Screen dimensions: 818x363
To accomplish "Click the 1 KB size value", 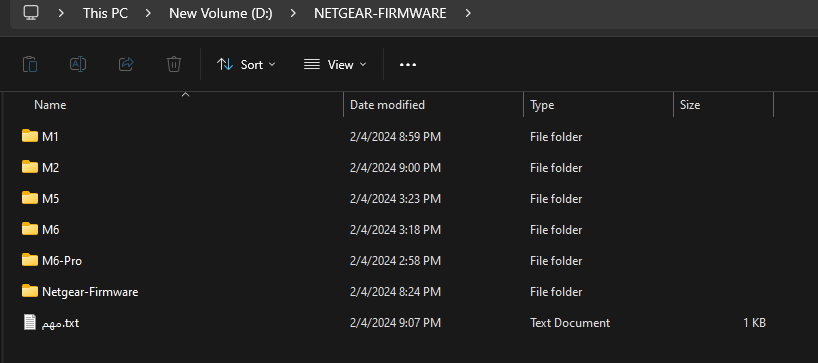I will tap(754, 323).
